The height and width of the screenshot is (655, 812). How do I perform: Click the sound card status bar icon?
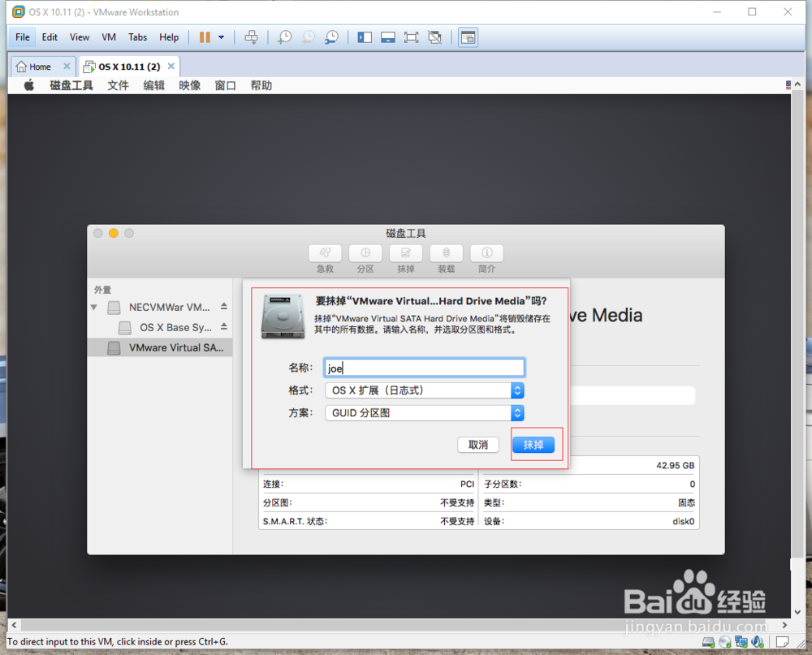click(x=758, y=642)
